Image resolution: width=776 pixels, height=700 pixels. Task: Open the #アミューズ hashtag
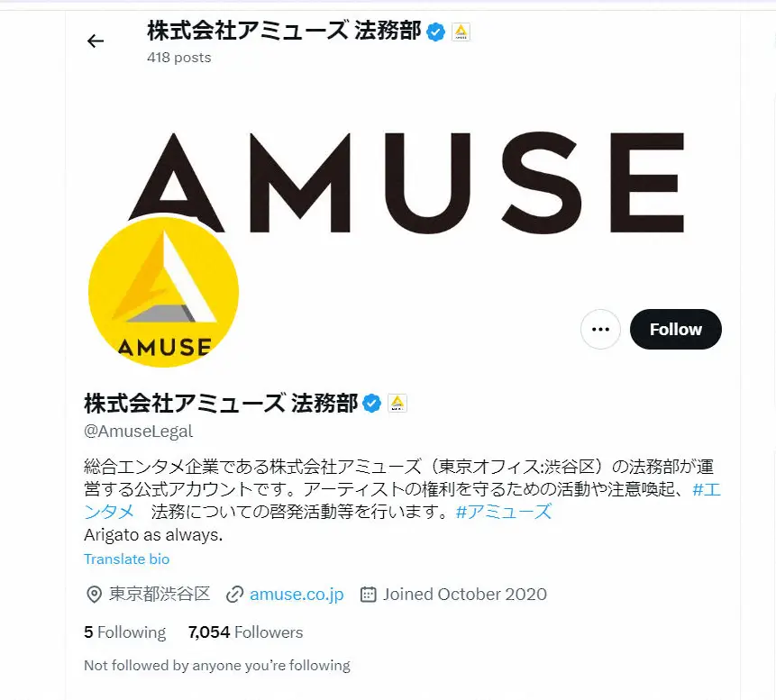[503, 512]
